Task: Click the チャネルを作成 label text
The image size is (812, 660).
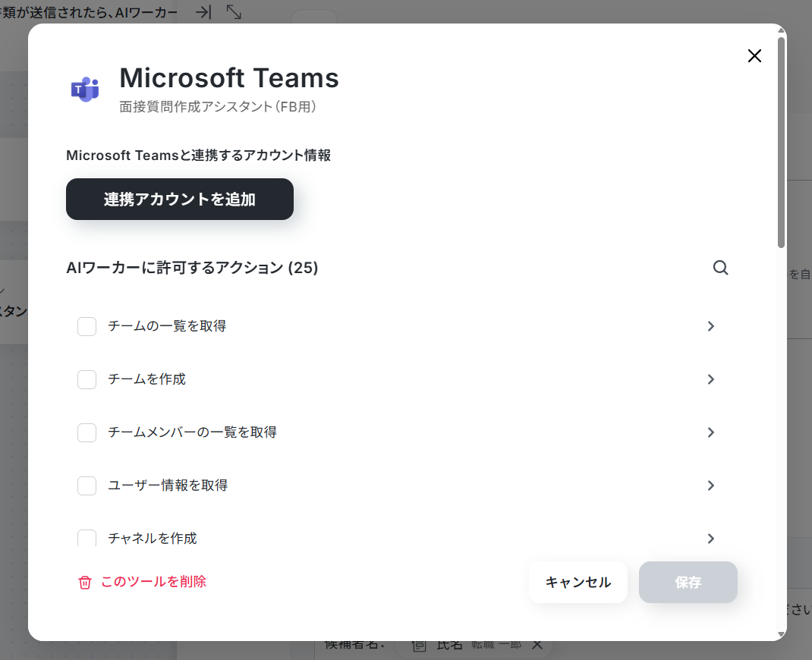Action: [x=153, y=539]
